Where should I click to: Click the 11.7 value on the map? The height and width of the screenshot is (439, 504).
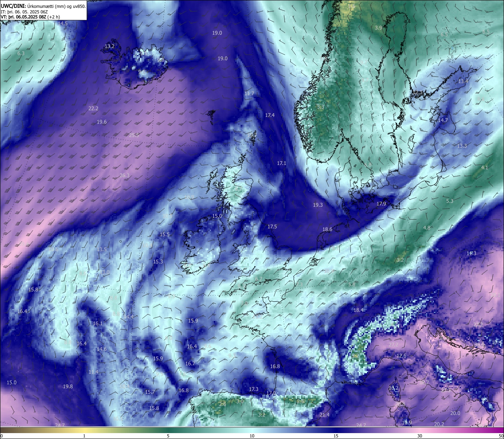point(249,94)
